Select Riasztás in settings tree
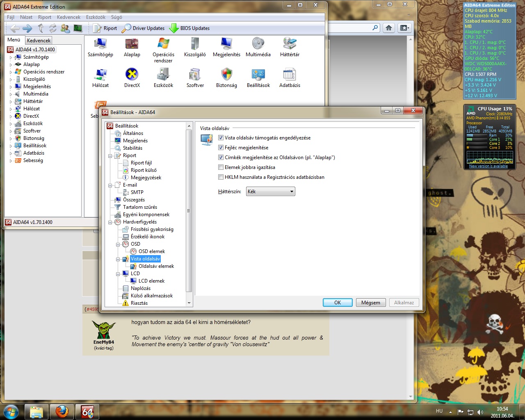The image size is (525, 420). (x=139, y=303)
